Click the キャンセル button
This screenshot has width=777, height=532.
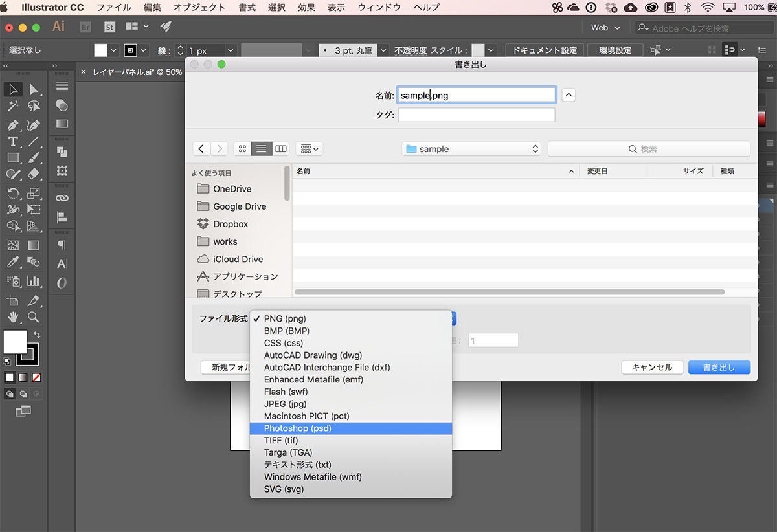click(652, 367)
